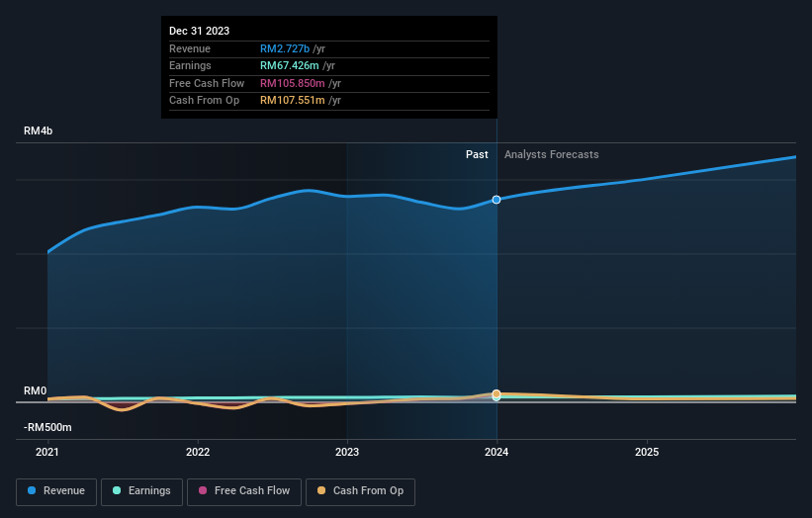Click the RM107.551m cash from op value
The image size is (812, 518).
pyautogui.click(x=293, y=101)
